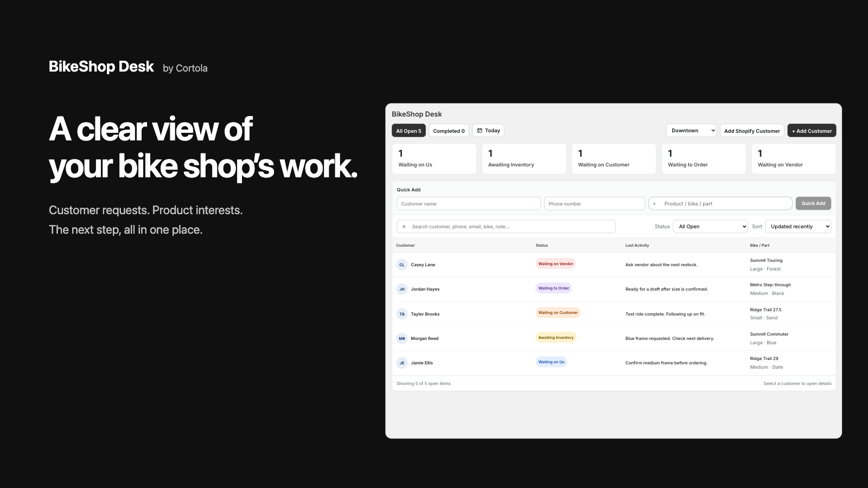Click Jamie Ellis' Waiting on Us badge
The image size is (868, 488).
(551, 362)
